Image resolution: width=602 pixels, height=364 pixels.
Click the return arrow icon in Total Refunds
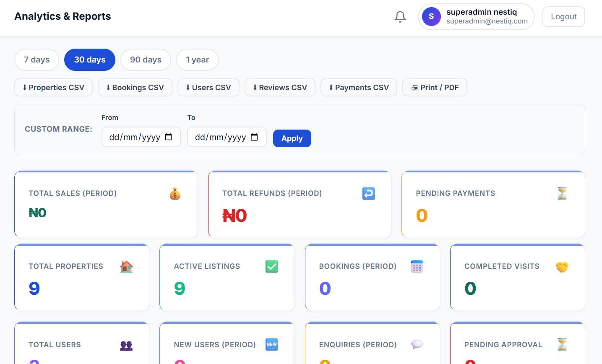click(369, 193)
